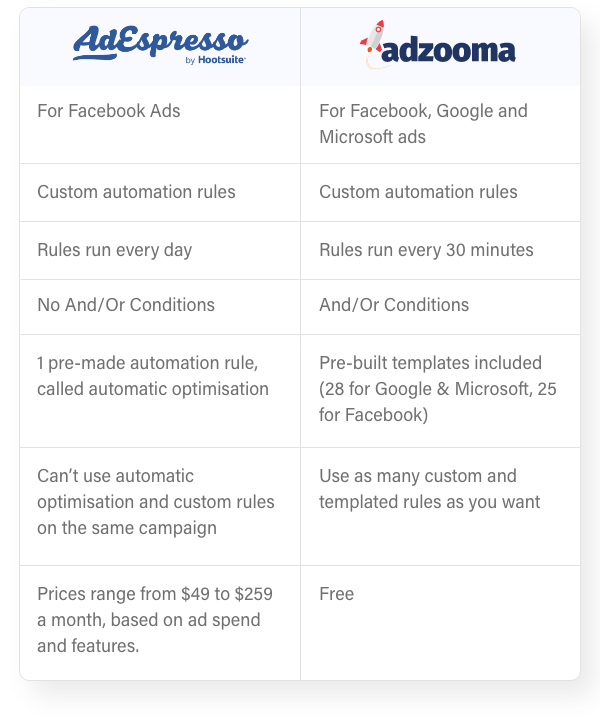Select 'Pre-built templates included' text
This screenshot has width=600, height=723.
430,363
